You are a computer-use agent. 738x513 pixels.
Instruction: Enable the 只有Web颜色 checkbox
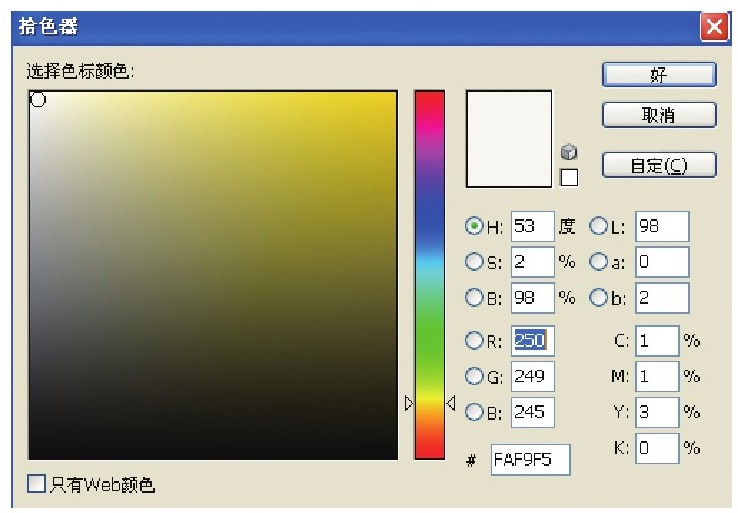[36, 483]
